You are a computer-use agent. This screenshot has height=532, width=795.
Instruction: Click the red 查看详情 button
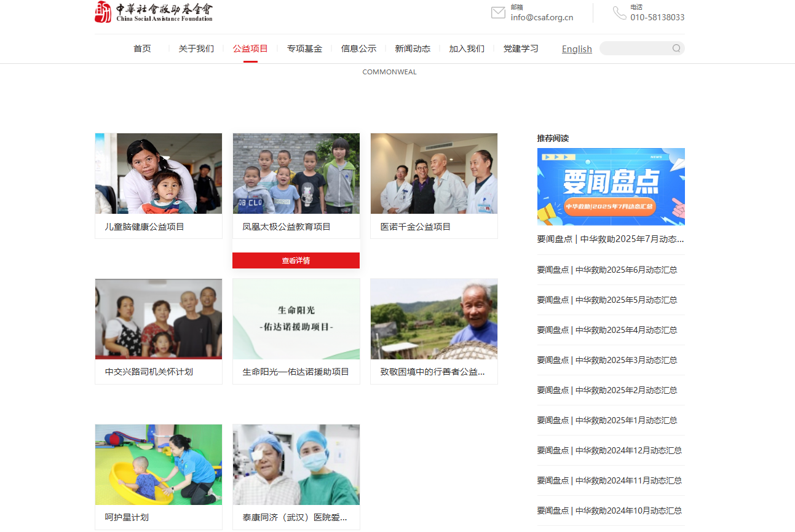296,260
